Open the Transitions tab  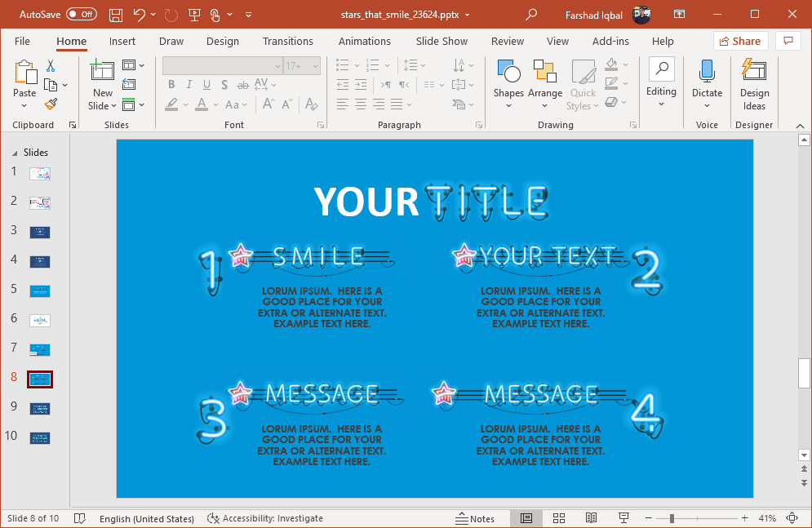click(x=287, y=42)
